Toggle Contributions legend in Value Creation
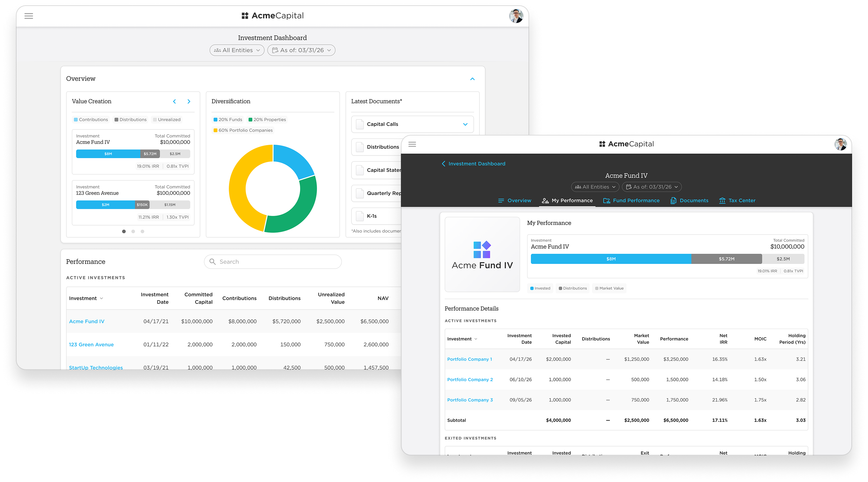Screen dimensions: 868x482 (x=91, y=120)
